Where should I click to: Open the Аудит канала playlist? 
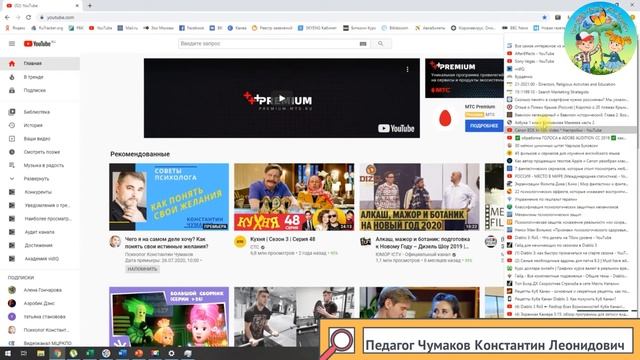tap(40, 232)
